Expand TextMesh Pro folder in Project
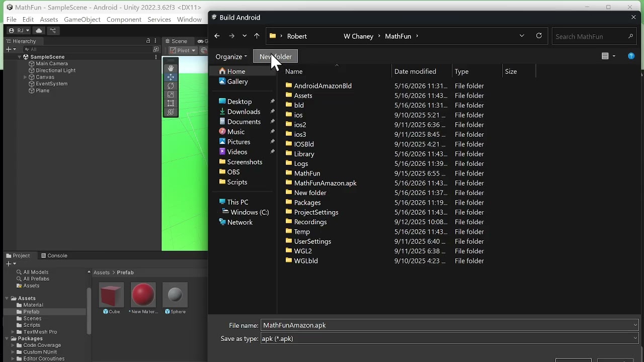 (x=13, y=332)
